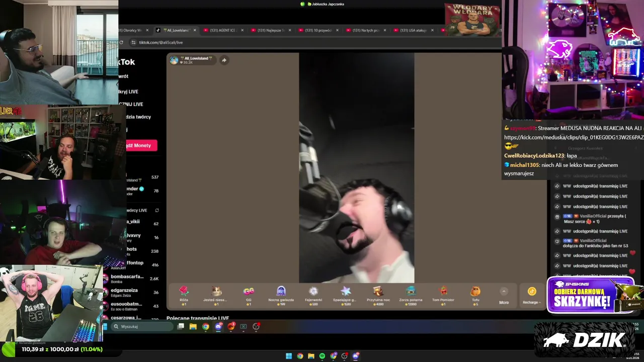This screenshot has height=362, width=644.
Task: Open File Explorer on the bottom taskbar
Action: 311,356
